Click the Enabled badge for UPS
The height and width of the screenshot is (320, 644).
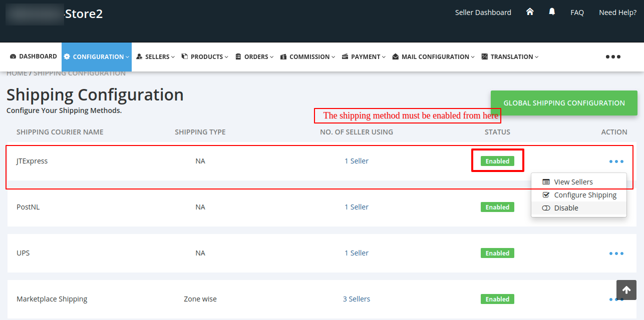497,253
